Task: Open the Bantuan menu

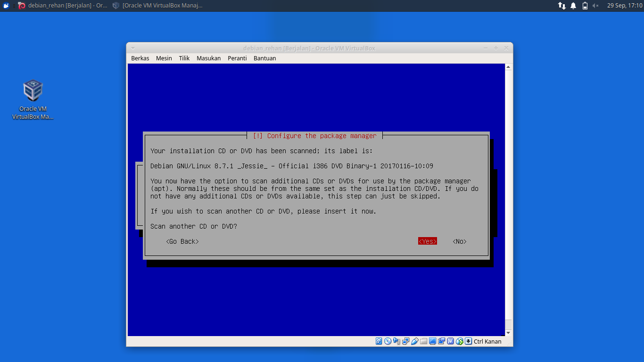Action: (265, 58)
